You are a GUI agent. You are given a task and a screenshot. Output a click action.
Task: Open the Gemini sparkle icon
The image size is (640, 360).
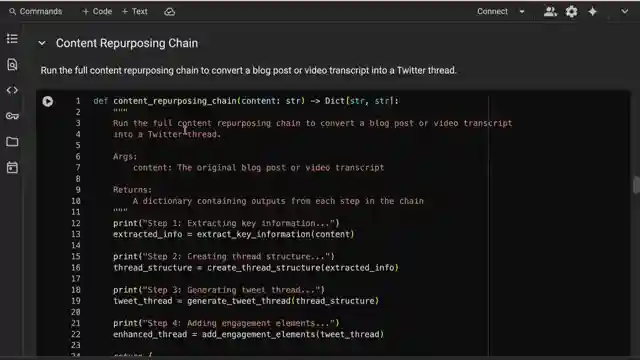pos(593,11)
